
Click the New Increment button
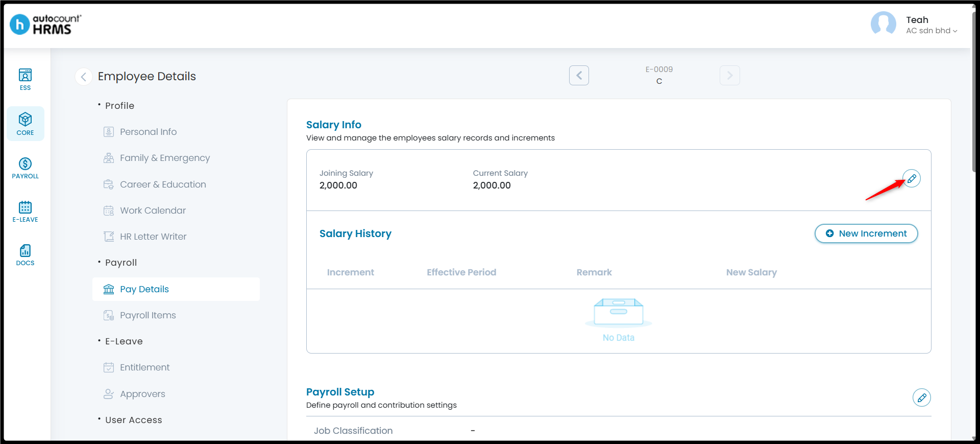[866, 233]
